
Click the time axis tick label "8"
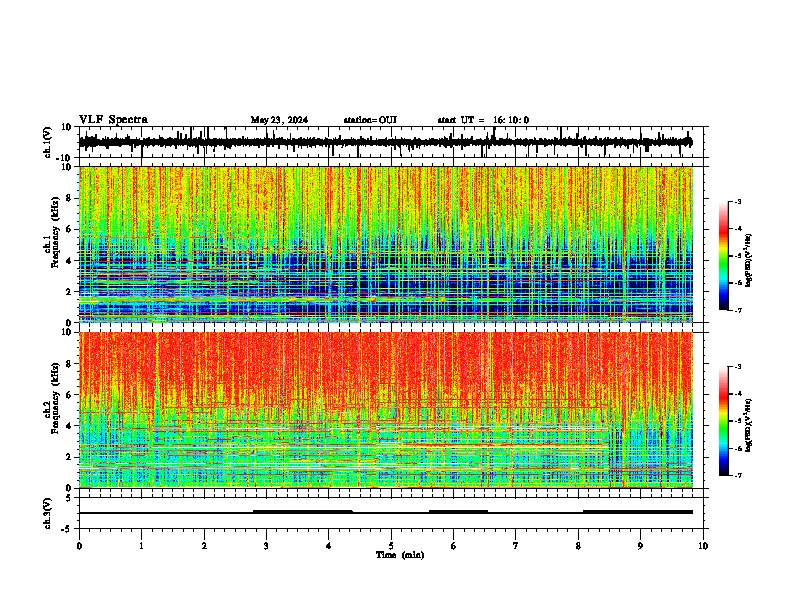pyautogui.click(x=578, y=546)
